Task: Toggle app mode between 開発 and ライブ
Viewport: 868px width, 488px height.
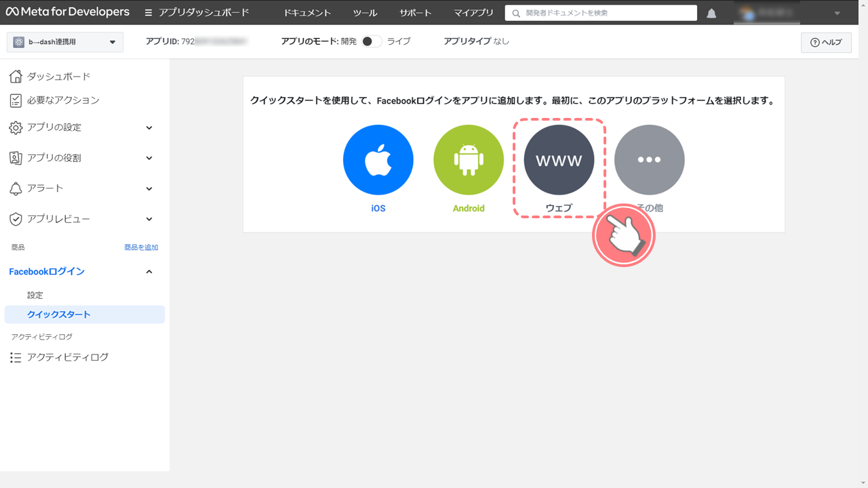Action: point(371,41)
